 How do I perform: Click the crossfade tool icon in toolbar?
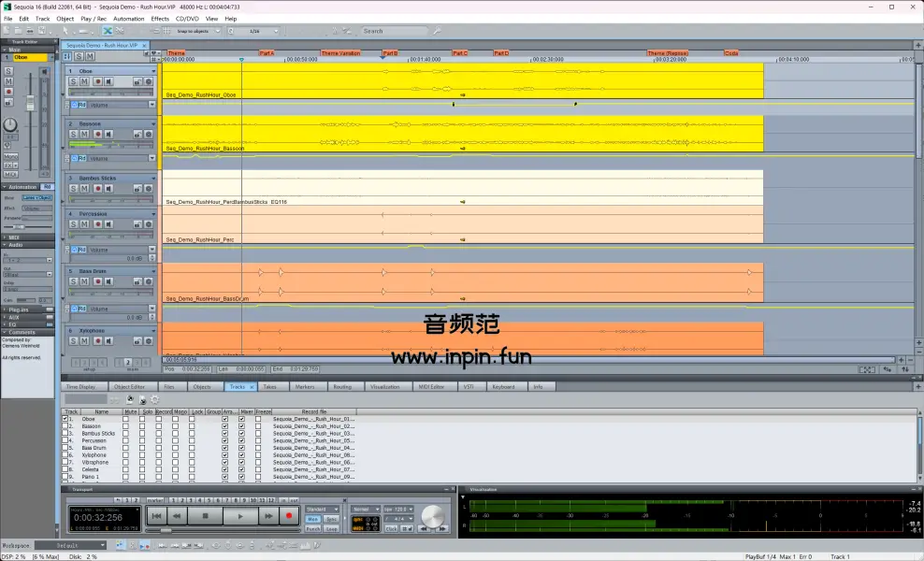(108, 31)
